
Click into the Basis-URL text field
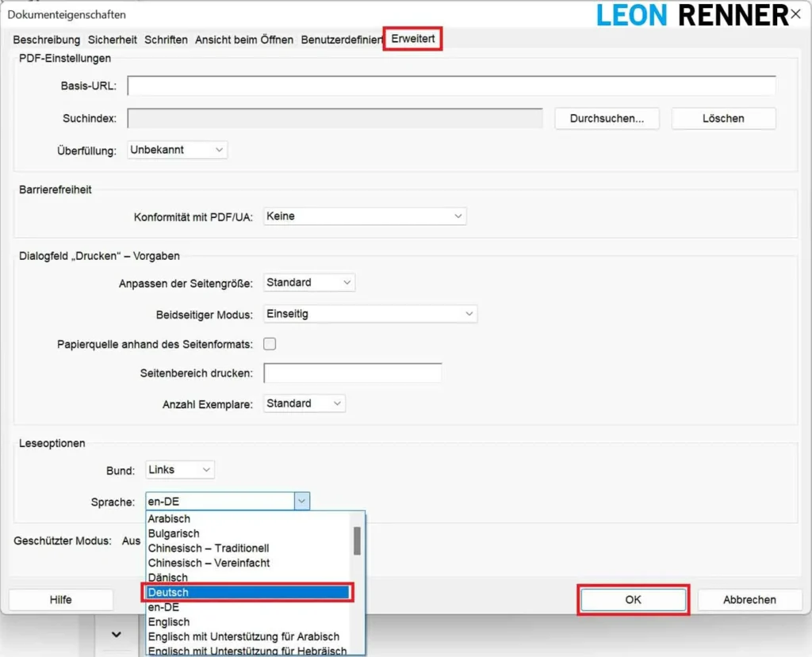[x=450, y=86]
